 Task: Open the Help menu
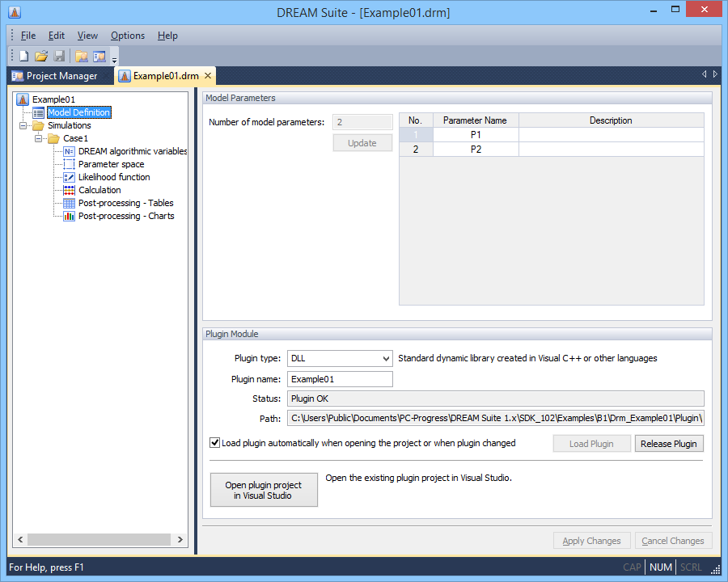click(167, 36)
